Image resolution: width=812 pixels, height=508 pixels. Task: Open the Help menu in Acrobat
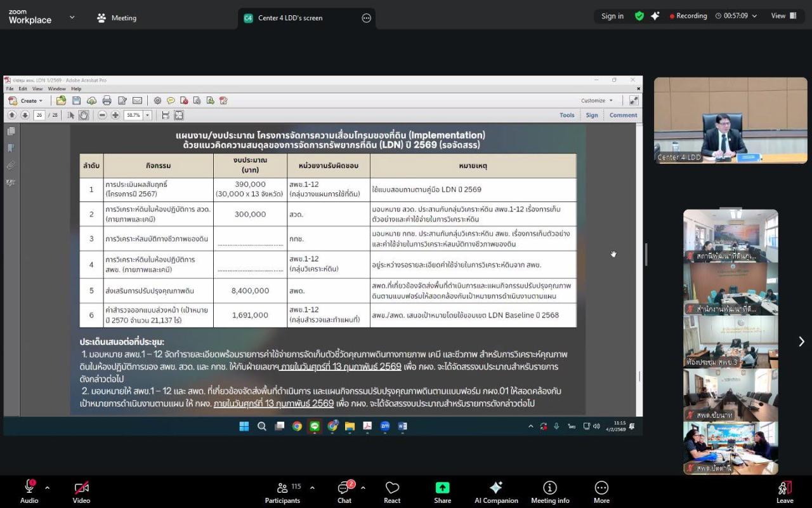pos(76,89)
